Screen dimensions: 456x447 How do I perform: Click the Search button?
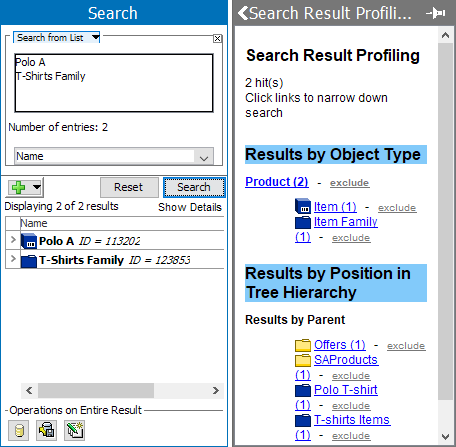click(x=194, y=187)
